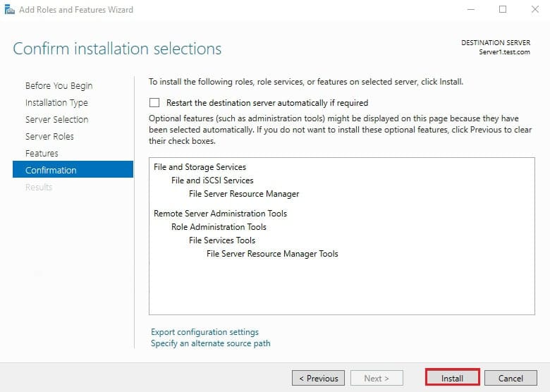Open the Server Roles step
550x392 pixels.
pos(49,136)
